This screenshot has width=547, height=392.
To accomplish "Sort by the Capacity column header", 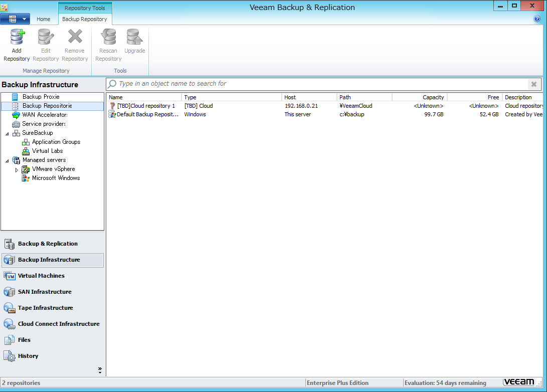I will [420, 97].
